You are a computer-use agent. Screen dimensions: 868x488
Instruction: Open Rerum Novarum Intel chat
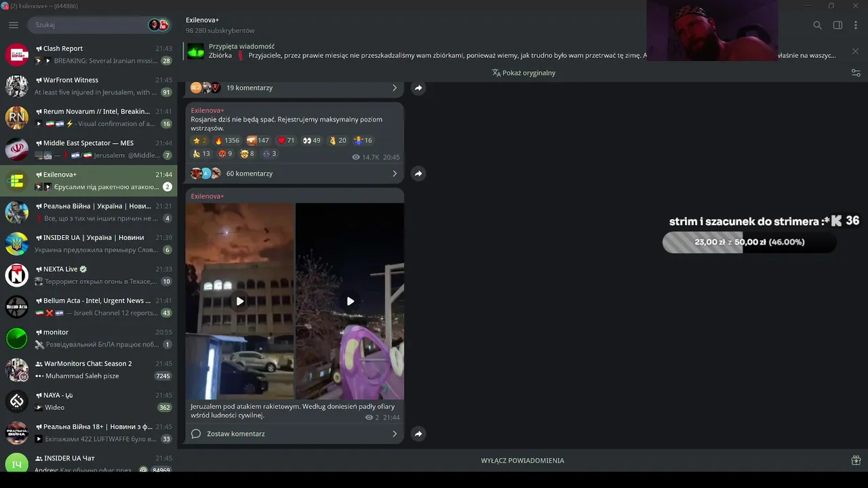[89, 118]
